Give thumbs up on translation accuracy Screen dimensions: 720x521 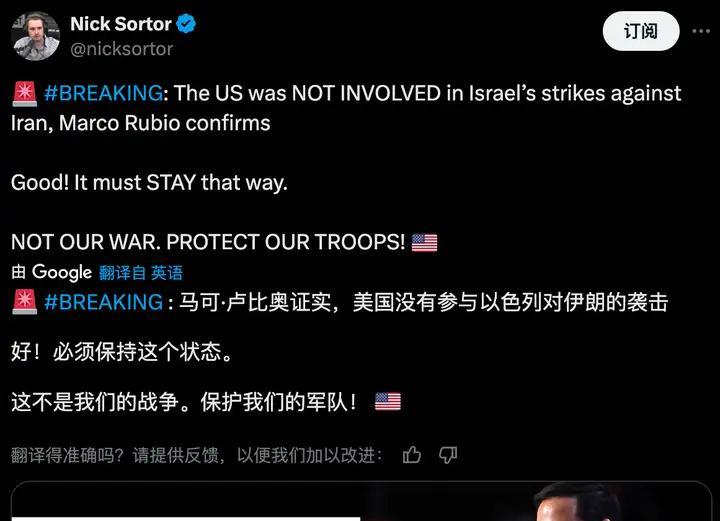coord(412,455)
